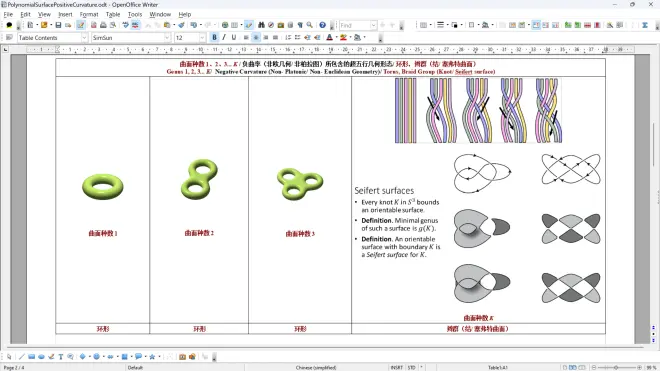Click the Text tool in drawing toolbar
Viewport: 660px width, 371px height.
point(61,357)
